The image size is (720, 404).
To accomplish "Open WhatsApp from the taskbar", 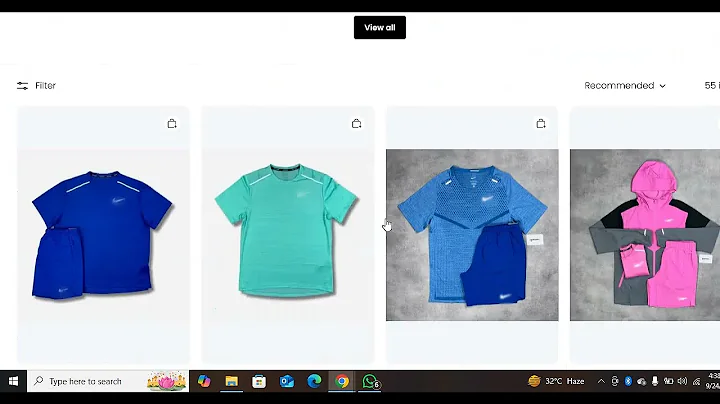I will pos(370,381).
